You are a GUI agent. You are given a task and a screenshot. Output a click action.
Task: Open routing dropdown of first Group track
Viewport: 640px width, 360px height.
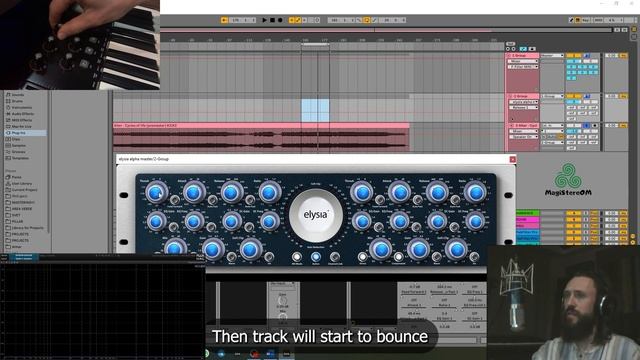point(552,56)
